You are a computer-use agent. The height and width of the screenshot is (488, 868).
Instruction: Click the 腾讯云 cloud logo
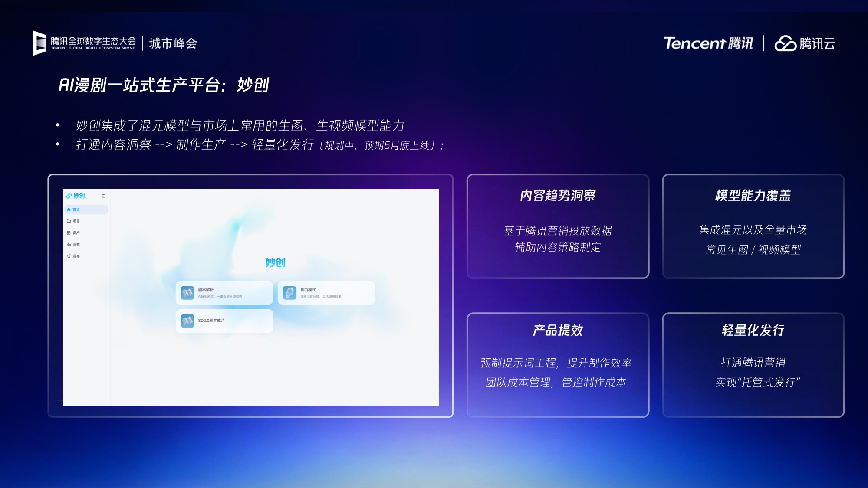pyautogui.click(x=805, y=43)
